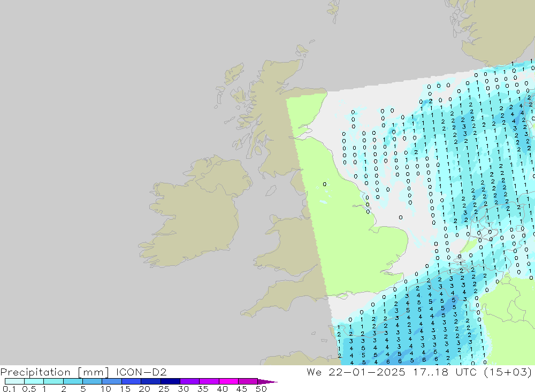
Task: Click the '0.1' legend scale label
Action: coord(9,389)
